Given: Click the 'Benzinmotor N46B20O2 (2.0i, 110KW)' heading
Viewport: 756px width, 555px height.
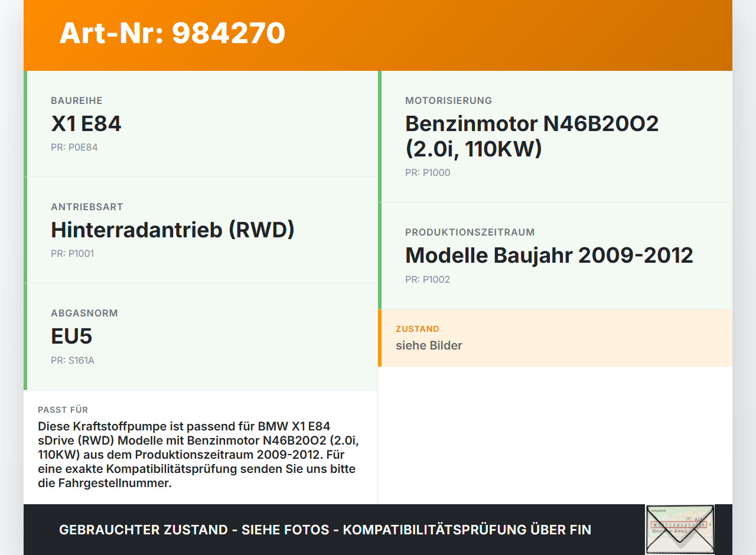Looking at the screenshot, I should click(x=532, y=136).
